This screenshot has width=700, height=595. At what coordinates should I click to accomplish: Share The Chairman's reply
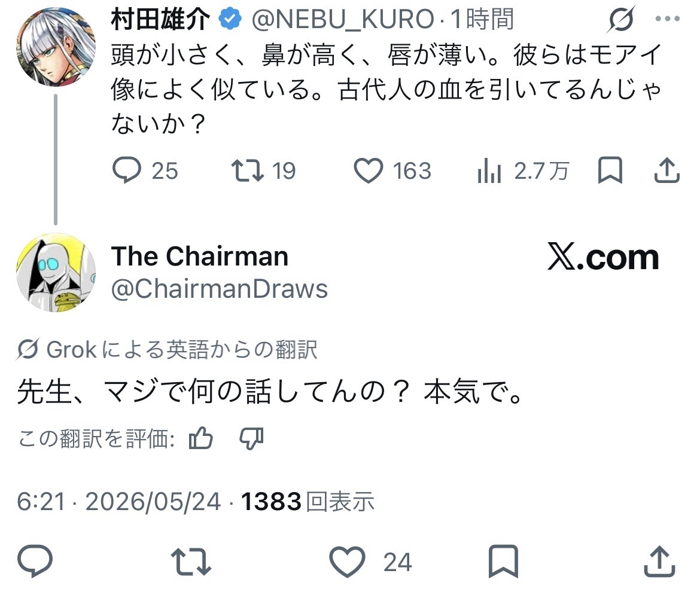(659, 561)
